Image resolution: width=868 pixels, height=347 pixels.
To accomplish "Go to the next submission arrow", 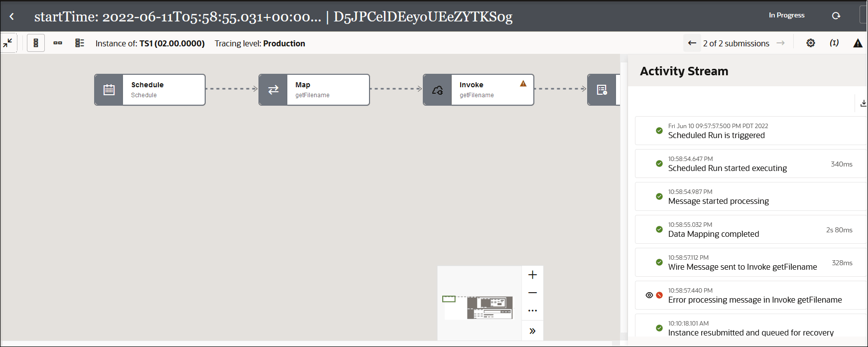I will (780, 43).
